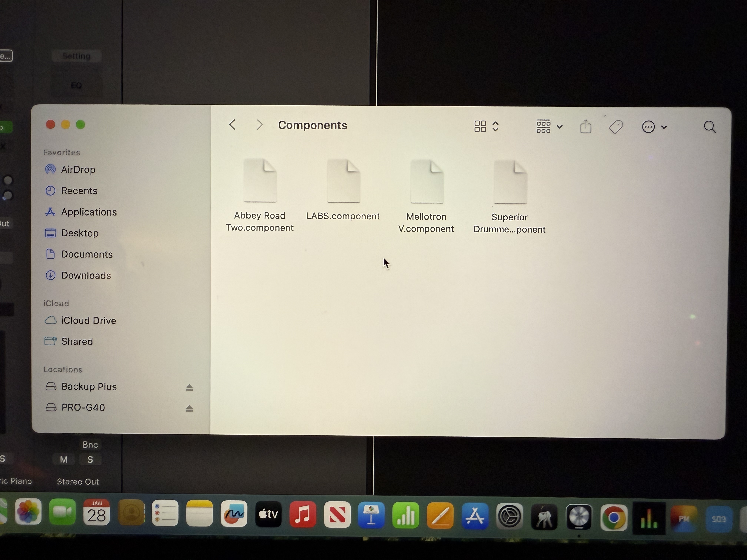This screenshot has height=560, width=747.
Task: Open the icon view switcher in Finder
Action: 487,126
